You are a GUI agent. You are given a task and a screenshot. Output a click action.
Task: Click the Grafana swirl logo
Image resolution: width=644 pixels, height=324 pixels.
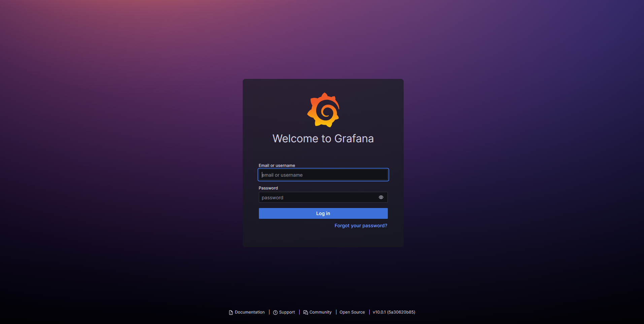323,110
